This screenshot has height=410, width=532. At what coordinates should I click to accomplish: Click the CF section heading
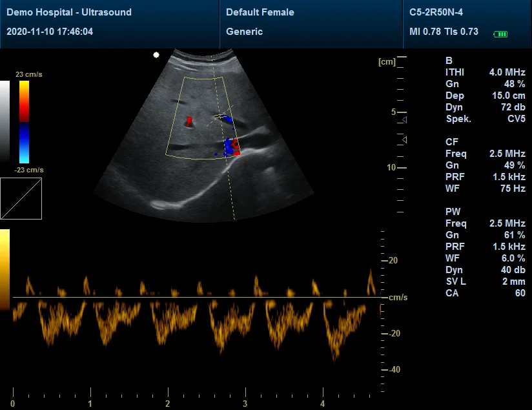(x=451, y=142)
